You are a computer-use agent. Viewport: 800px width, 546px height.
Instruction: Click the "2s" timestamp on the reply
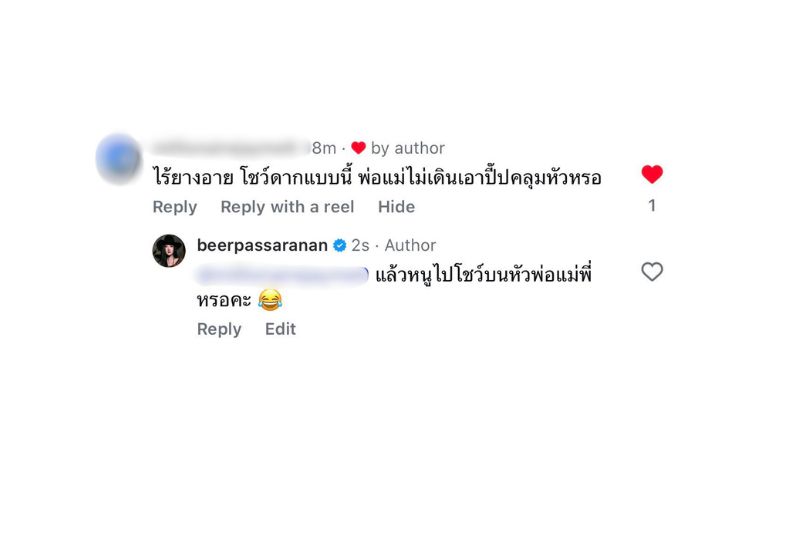(360, 245)
